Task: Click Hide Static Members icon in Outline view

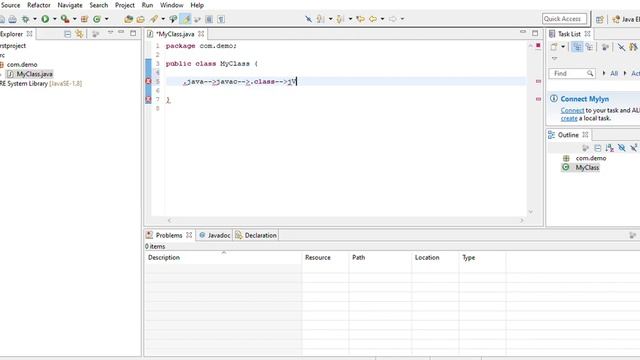Action: tap(633, 148)
